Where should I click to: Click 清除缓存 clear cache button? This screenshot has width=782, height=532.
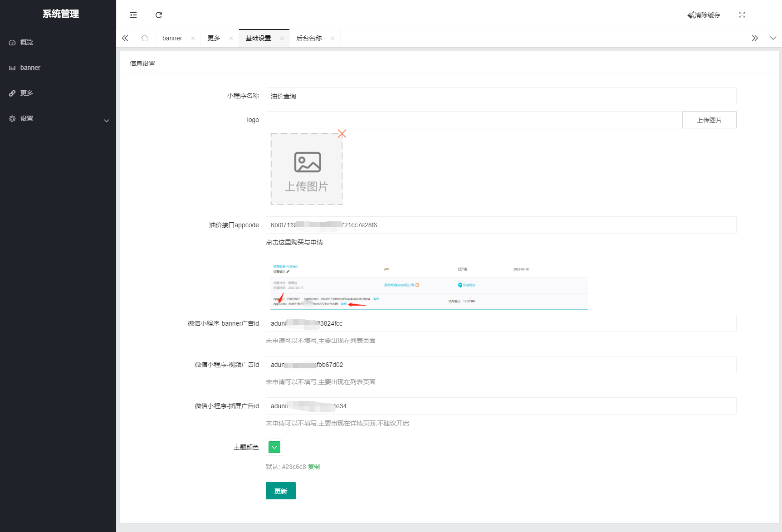(704, 15)
